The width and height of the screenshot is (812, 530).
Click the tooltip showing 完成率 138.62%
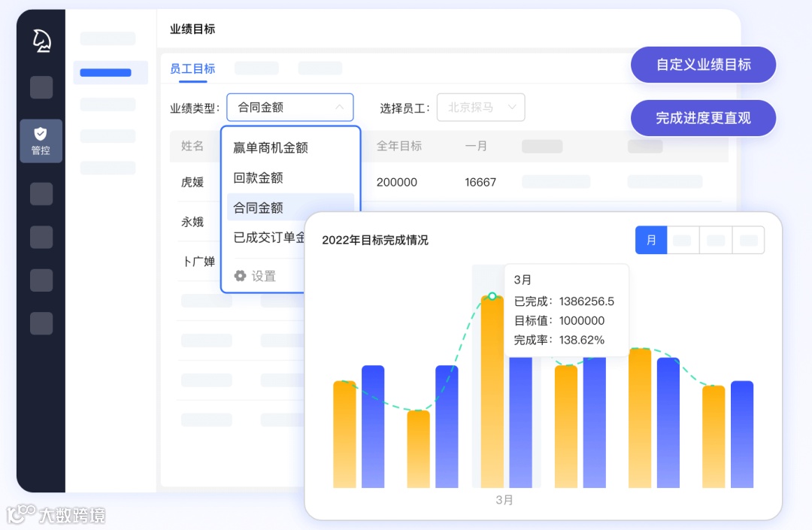[x=565, y=308]
